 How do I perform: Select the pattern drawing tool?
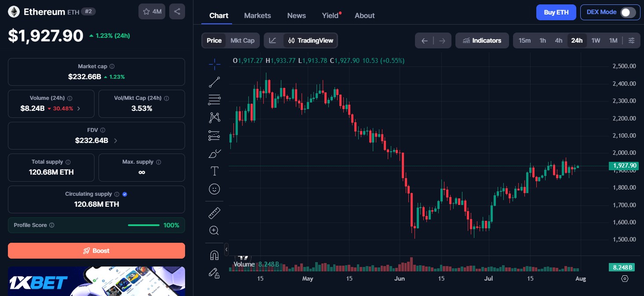(215, 117)
